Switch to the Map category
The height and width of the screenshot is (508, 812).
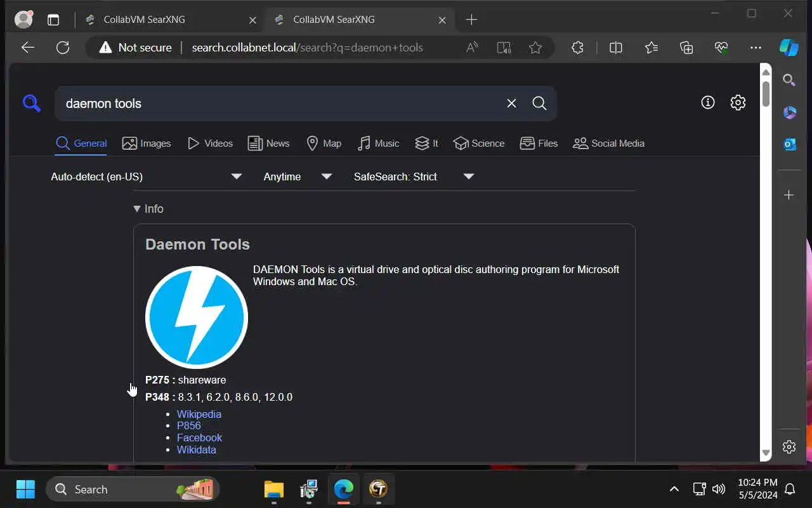point(324,144)
